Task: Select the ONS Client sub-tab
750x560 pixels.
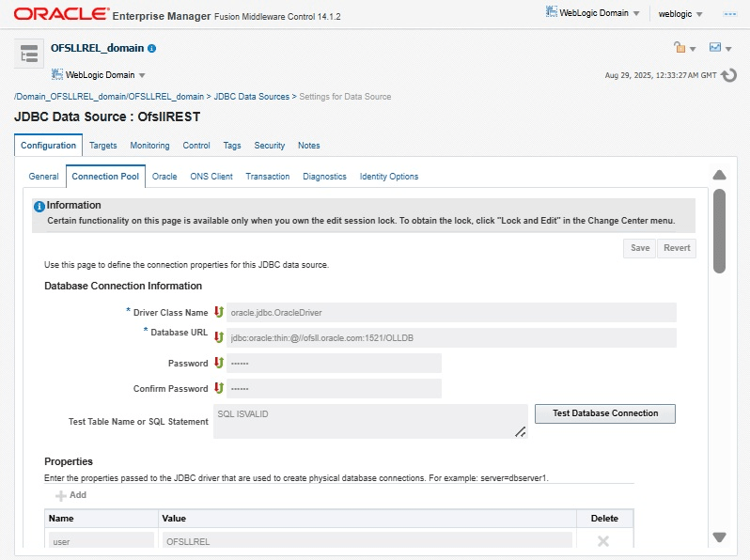Action: click(x=211, y=177)
